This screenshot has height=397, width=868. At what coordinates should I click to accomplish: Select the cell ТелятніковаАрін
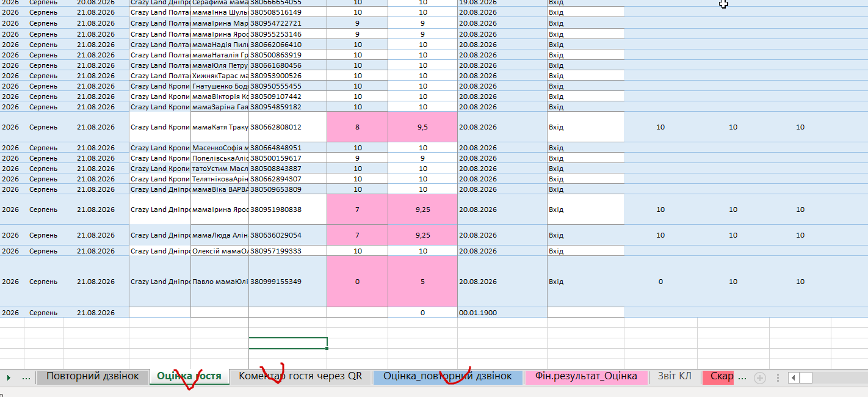pos(220,179)
